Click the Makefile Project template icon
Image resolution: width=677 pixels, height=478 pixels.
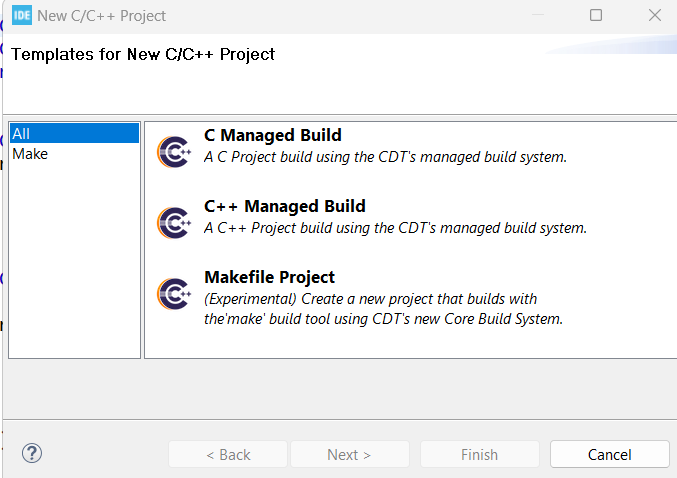click(174, 293)
